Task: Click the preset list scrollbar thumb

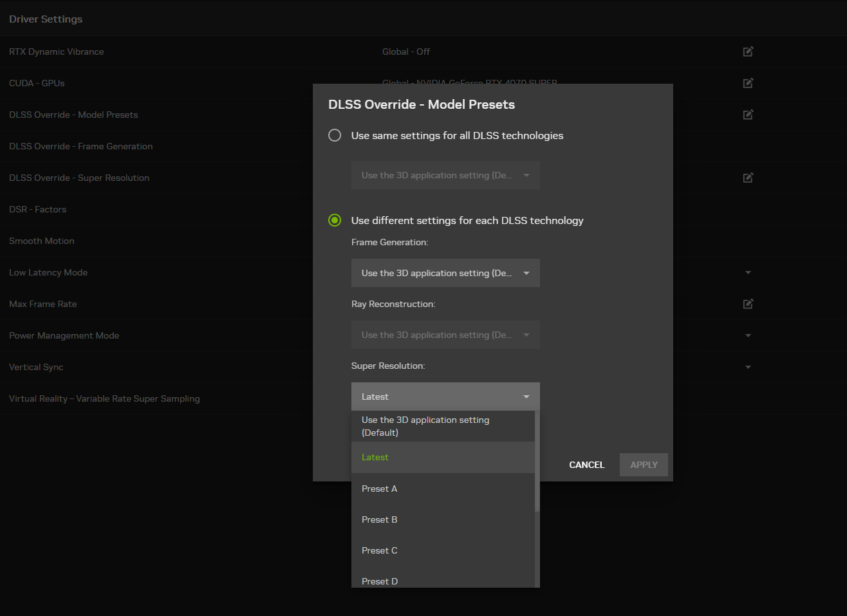Action: tap(537, 461)
